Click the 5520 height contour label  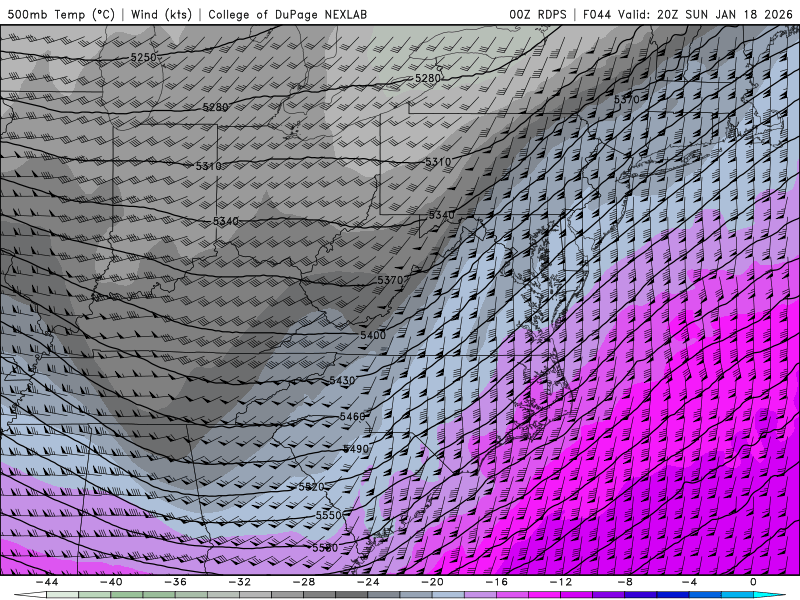point(311,487)
